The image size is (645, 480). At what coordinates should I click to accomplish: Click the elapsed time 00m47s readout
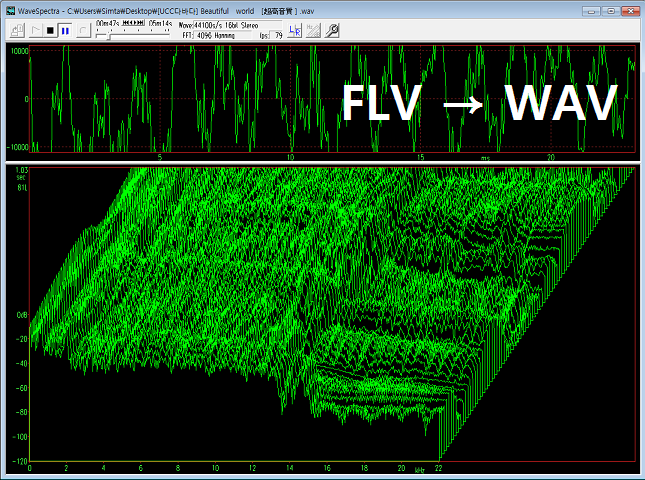[x=107, y=24]
